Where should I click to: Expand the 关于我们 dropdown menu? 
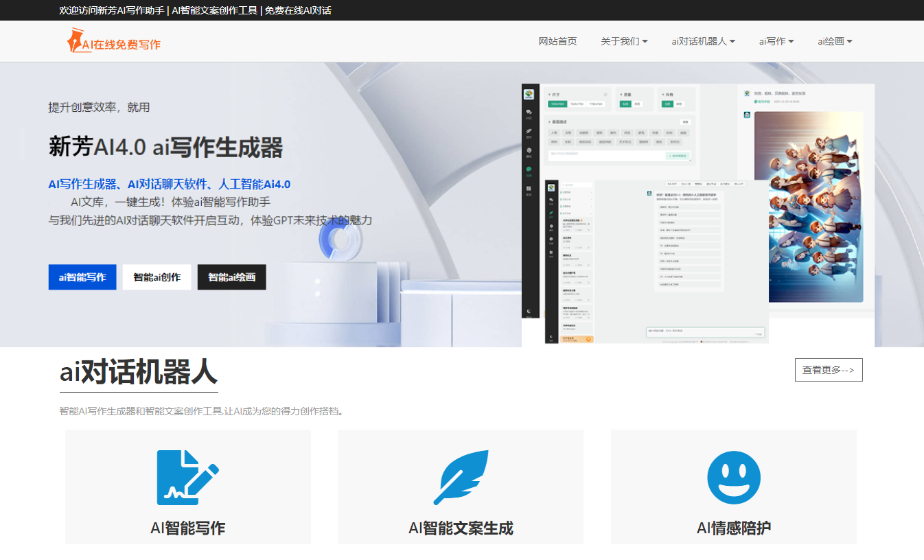click(x=624, y=41)
